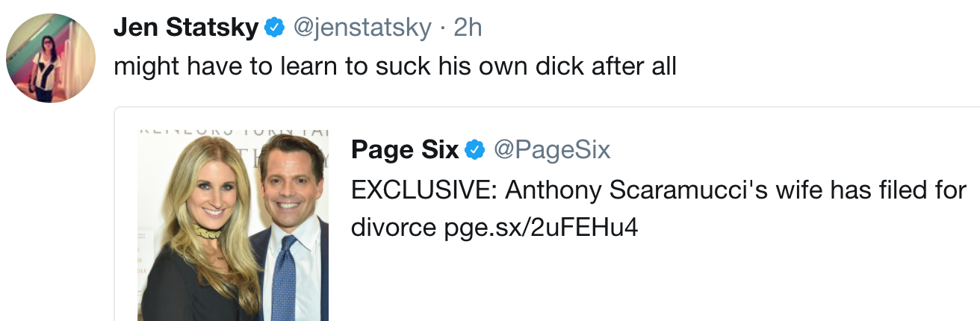Open the @jenstatsky handle link

[362, 28]
